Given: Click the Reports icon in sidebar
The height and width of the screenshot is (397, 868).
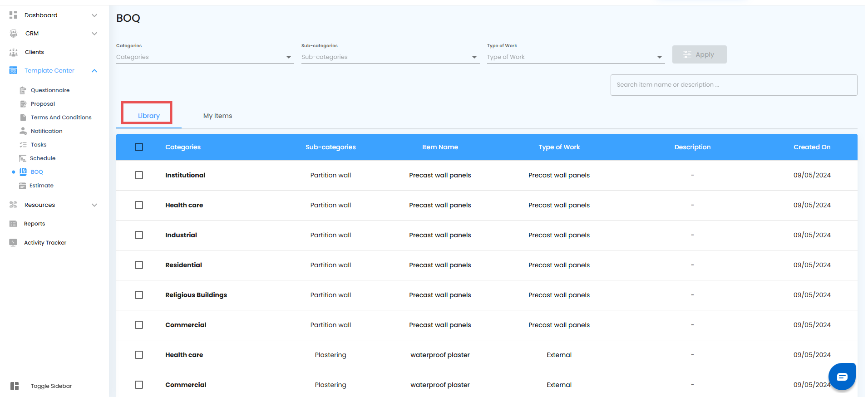Looking at the screenshot, I should [x=13, y=224].
